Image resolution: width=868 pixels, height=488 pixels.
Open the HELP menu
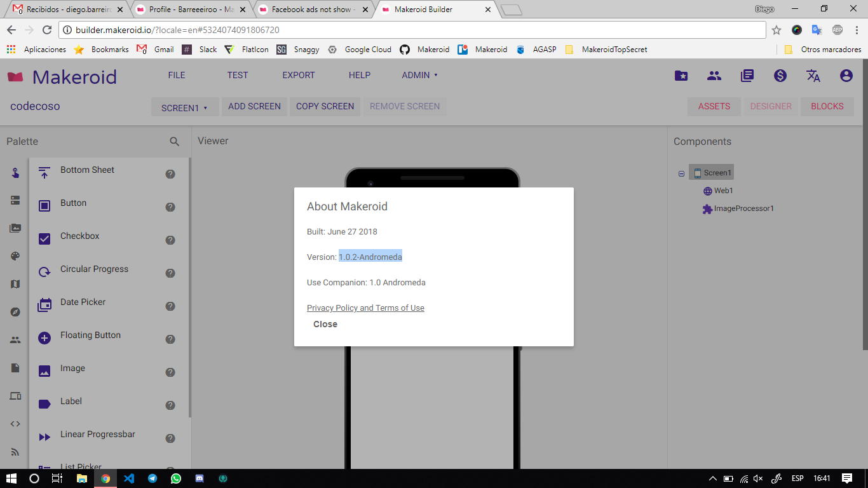click(x=360, y=75)
